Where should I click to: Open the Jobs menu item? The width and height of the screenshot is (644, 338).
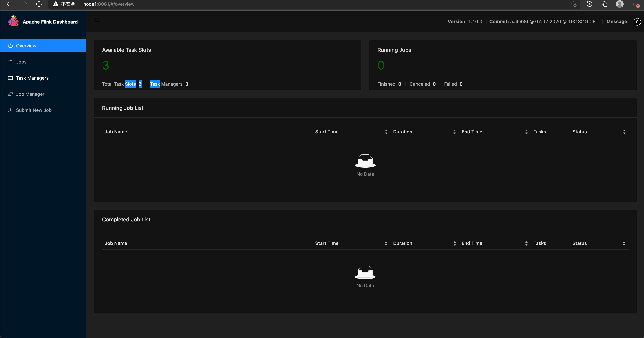[x=21, y=62]
